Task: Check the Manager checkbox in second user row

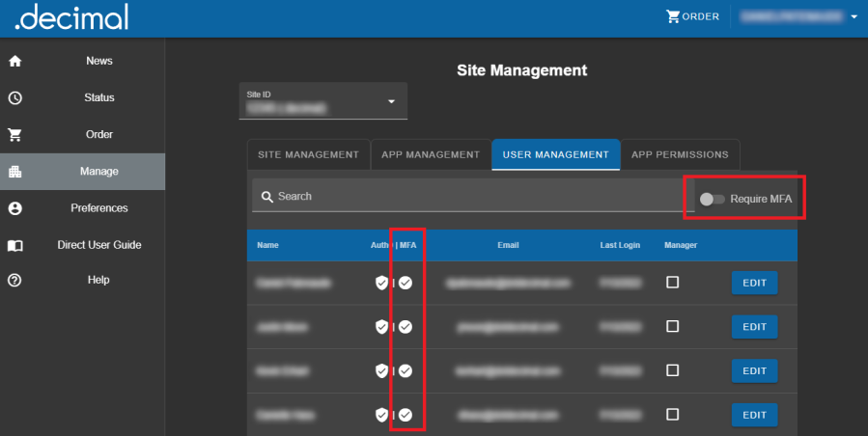Action: (673, 326)
